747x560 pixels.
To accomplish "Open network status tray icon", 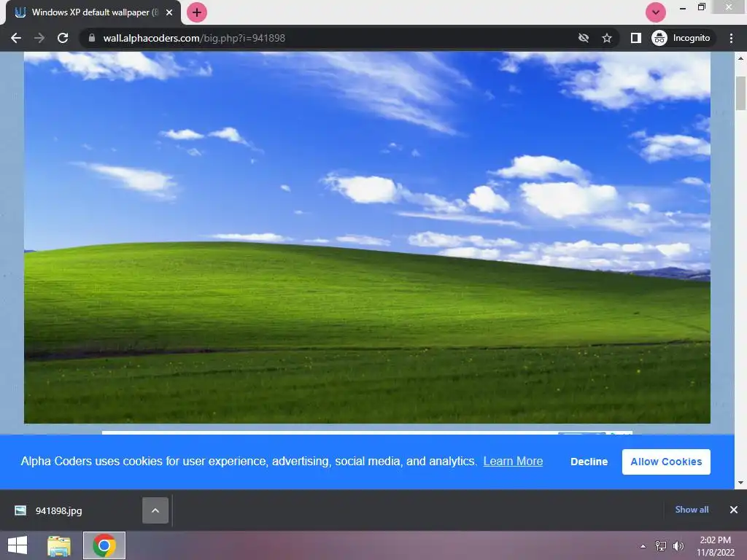I will [661, 546].
